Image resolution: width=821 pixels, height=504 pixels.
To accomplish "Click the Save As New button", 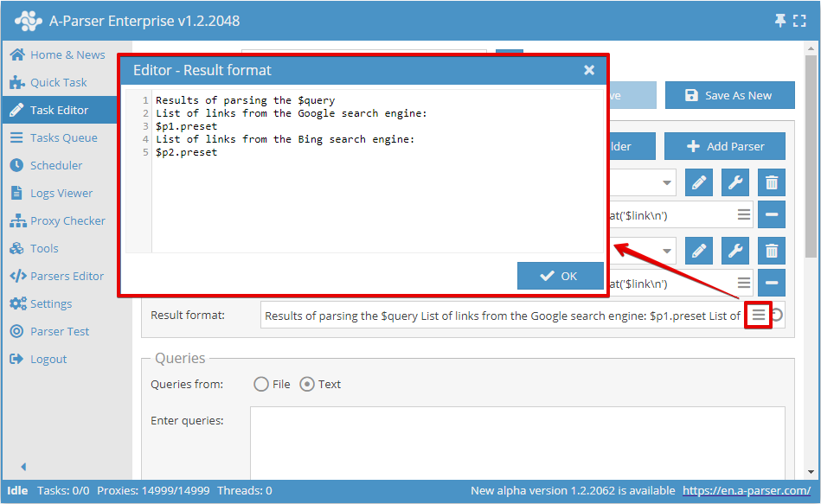I will coord(729,95).
